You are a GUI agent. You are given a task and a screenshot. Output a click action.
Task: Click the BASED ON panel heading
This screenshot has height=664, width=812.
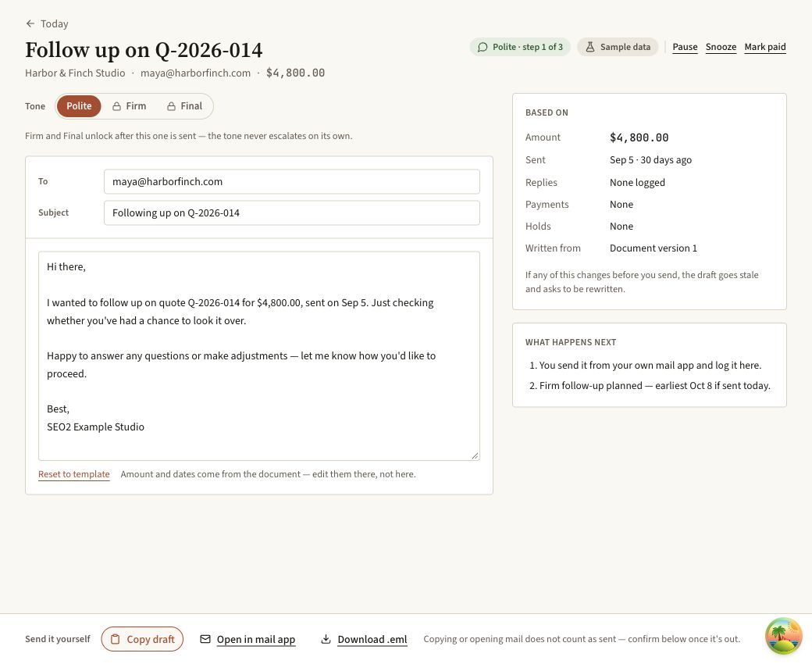[547, 113]
